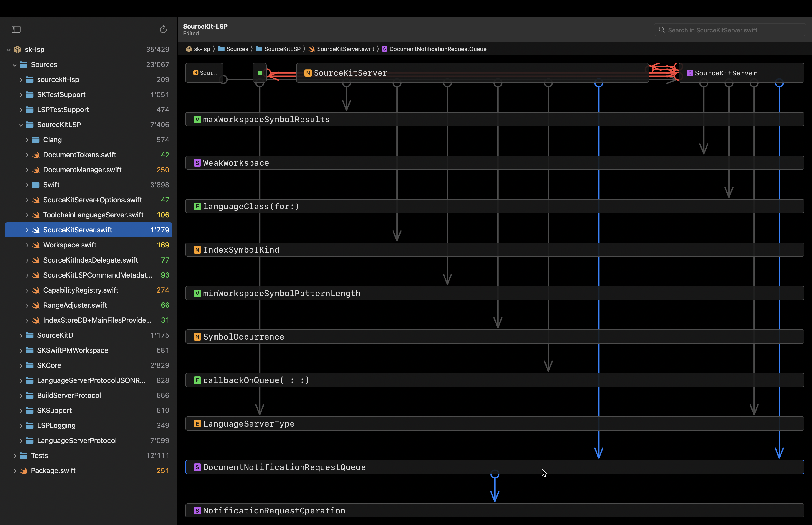This screenshot has height=525, width=812.
Task: Collapse the SourceKitLSP folder chevron
Action: point(21,125)
